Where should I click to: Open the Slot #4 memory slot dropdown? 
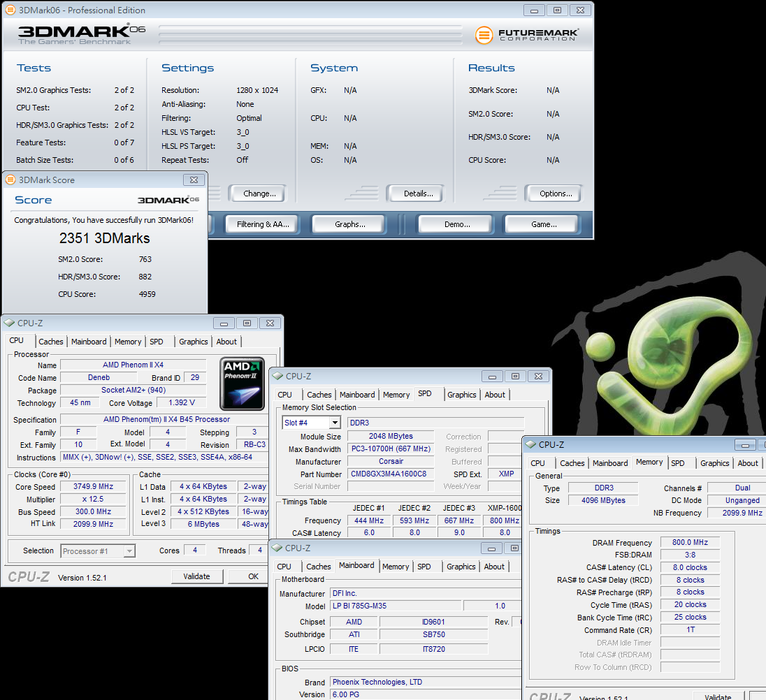point(335,423)
